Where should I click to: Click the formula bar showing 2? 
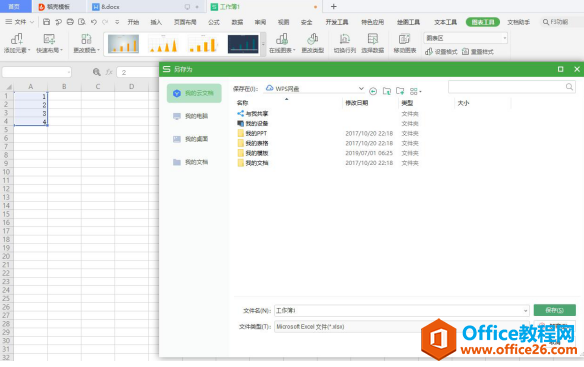[x=138, y=72]
